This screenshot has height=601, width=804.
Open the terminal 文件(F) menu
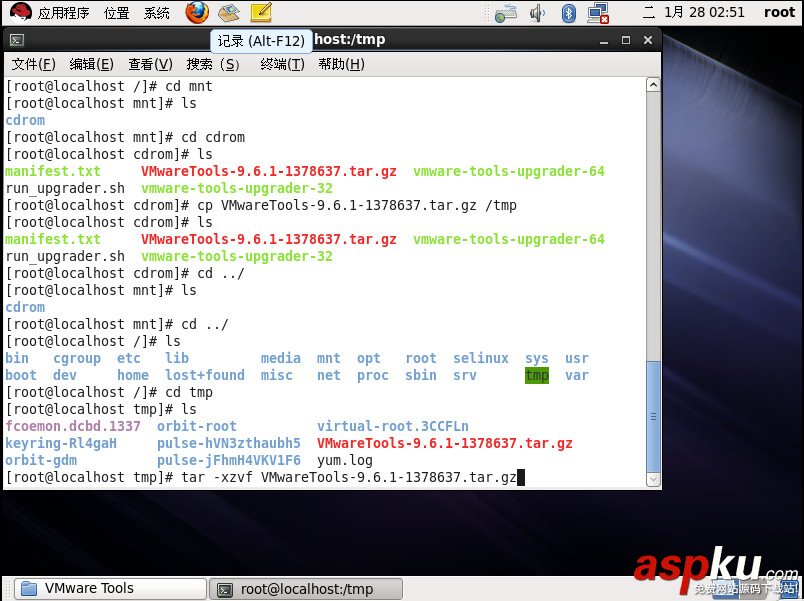pyautogui.click(x=34, y=64)
